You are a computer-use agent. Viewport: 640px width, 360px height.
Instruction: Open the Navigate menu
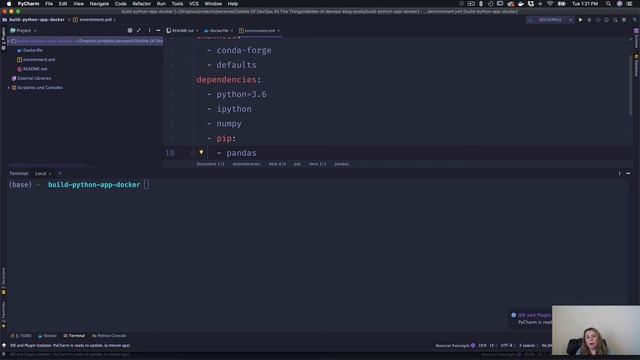coord(99,4)
